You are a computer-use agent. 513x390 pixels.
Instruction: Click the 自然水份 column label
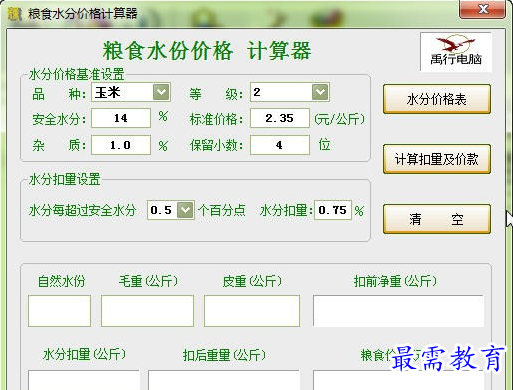61,281
